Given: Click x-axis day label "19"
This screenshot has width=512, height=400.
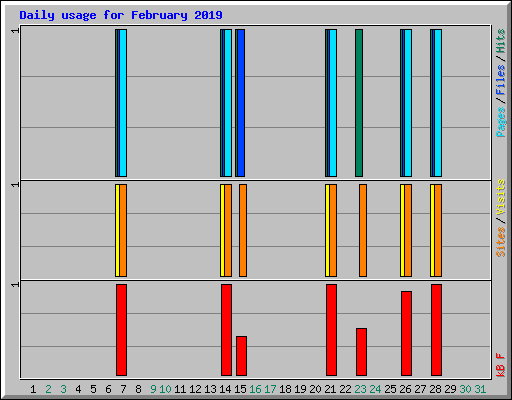Looking at the screenshot, I should coord(300,389).
